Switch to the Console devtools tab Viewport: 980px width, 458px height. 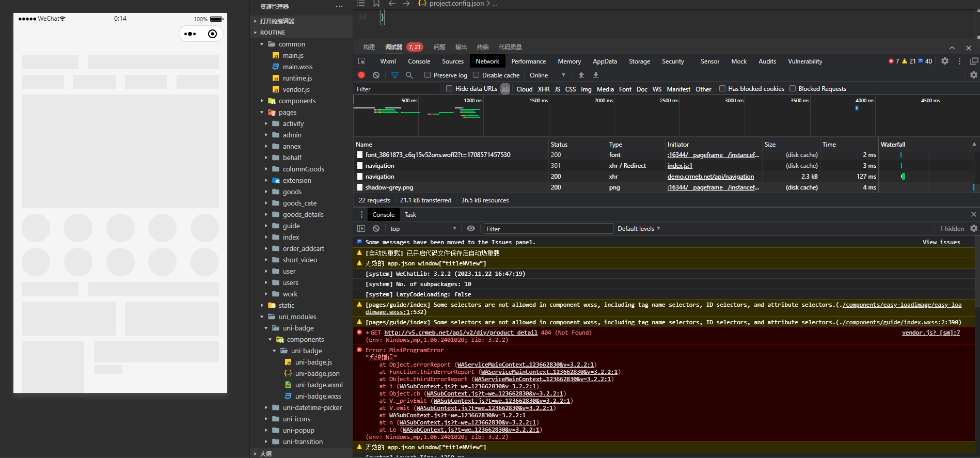(419, 61)
